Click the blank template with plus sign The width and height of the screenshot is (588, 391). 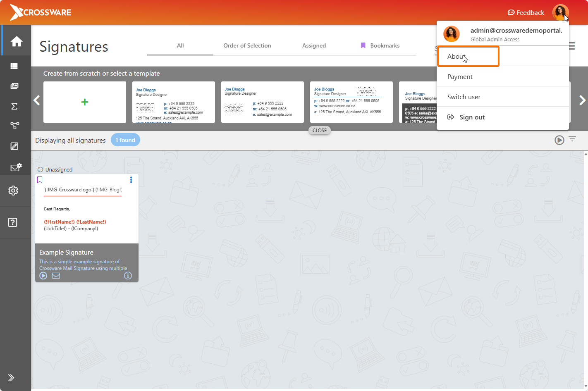[x=85, y=102]
